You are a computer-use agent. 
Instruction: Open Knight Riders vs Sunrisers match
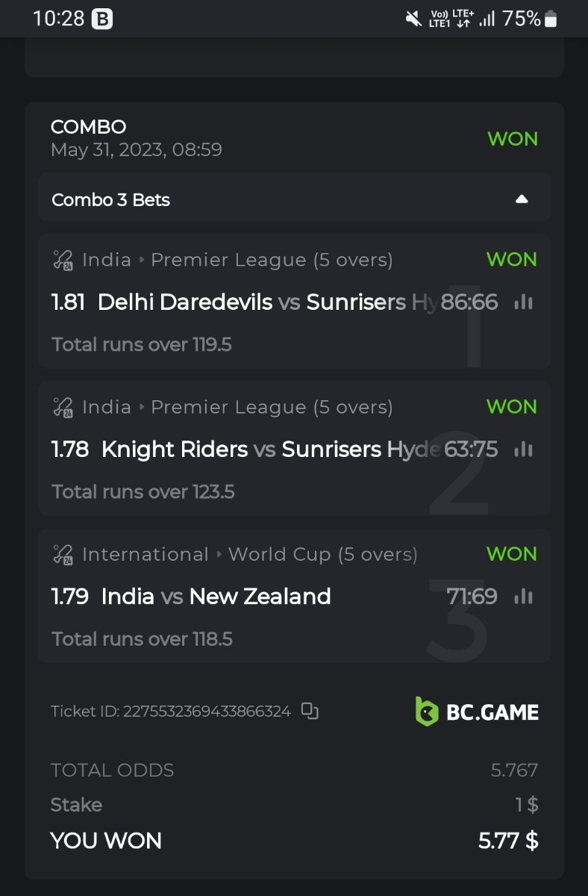tap(254, 449)
